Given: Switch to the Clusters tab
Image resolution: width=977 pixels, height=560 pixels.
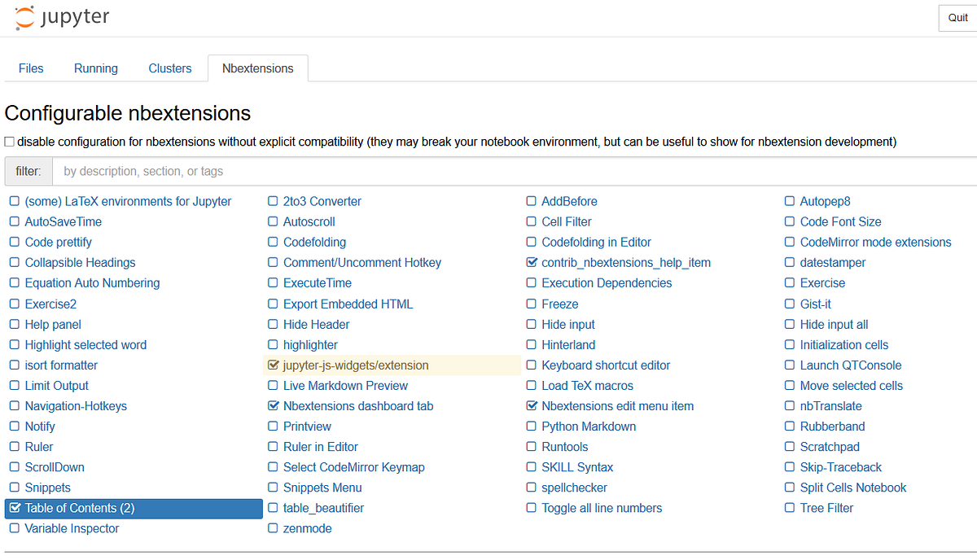Looking at the screenshot, I should (169, 68).
